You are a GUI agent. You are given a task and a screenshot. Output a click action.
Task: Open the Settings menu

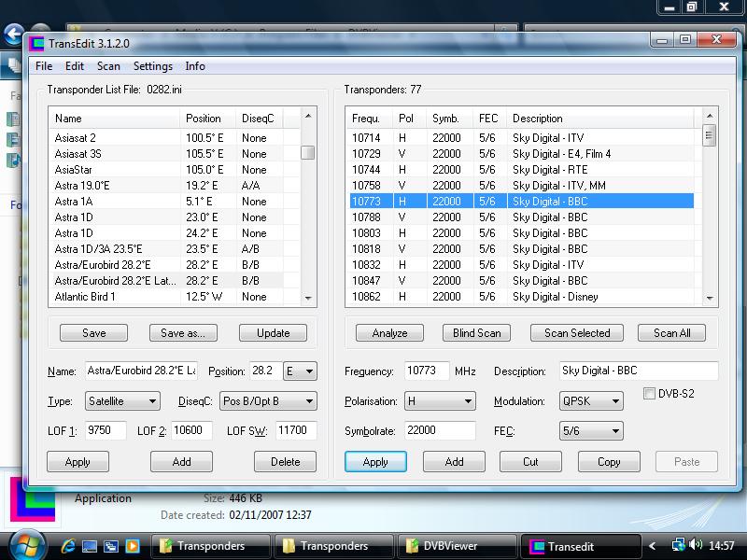(x=153, y=66)
